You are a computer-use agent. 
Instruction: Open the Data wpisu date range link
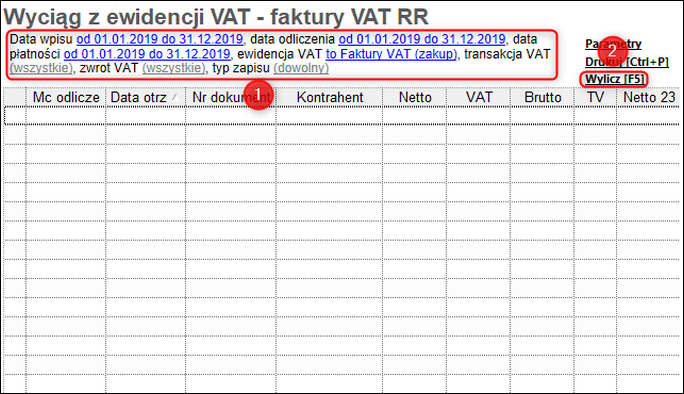click(160, 39)
